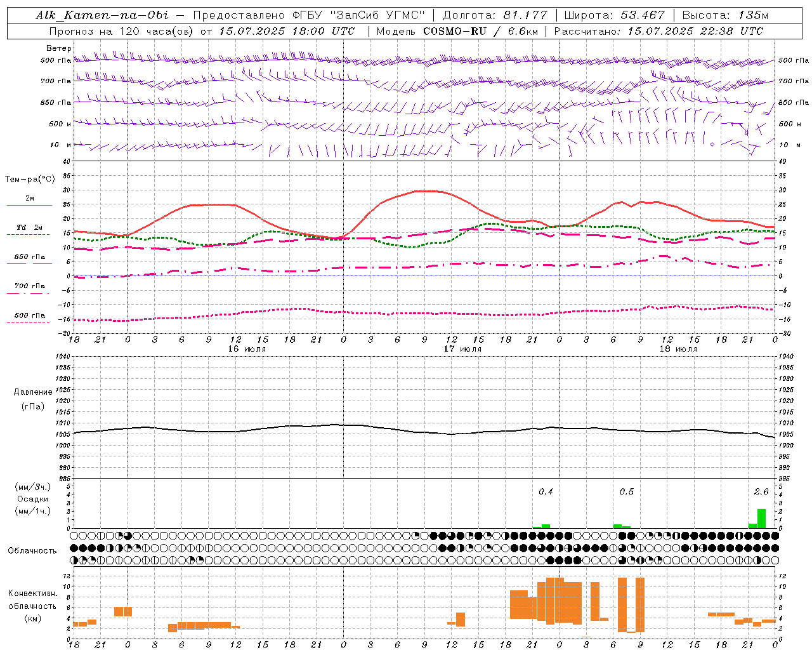812x650 pixels.
Task: Click the Td 2м legend entry
Action: (30, 227)
